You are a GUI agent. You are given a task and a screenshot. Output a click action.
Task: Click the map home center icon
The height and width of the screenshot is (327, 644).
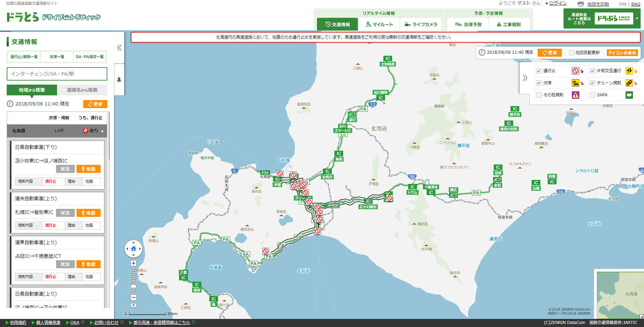pyautogui.click(x=133, y=249)
